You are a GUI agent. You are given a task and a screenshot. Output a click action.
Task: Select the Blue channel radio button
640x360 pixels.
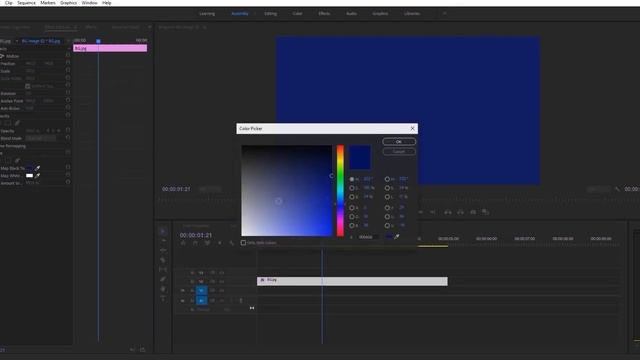352,225
